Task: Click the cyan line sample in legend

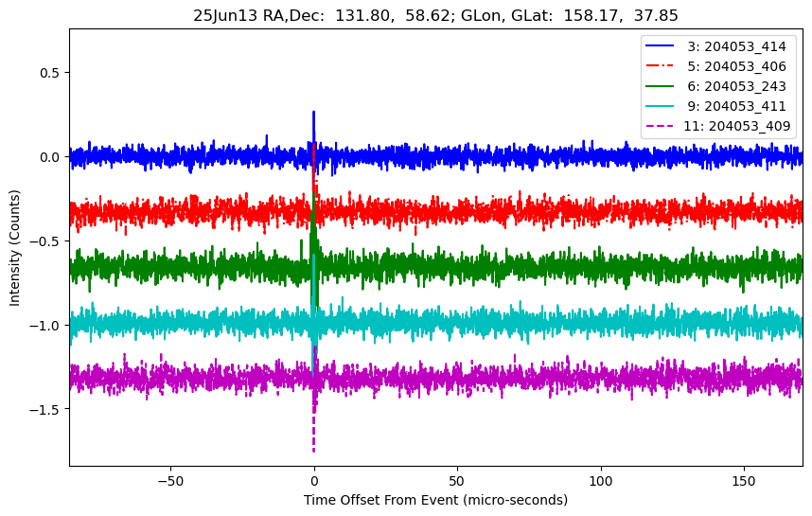Action: (x=660, y=106)
